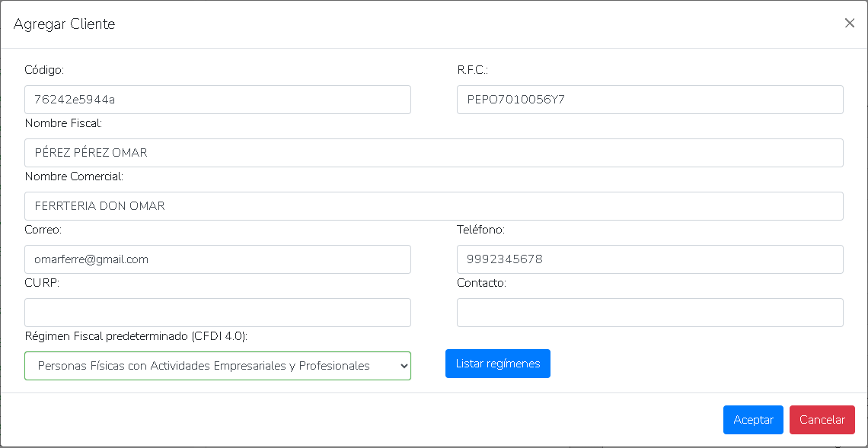
Task: Focus the Correo email field
Action: point(218,259)
